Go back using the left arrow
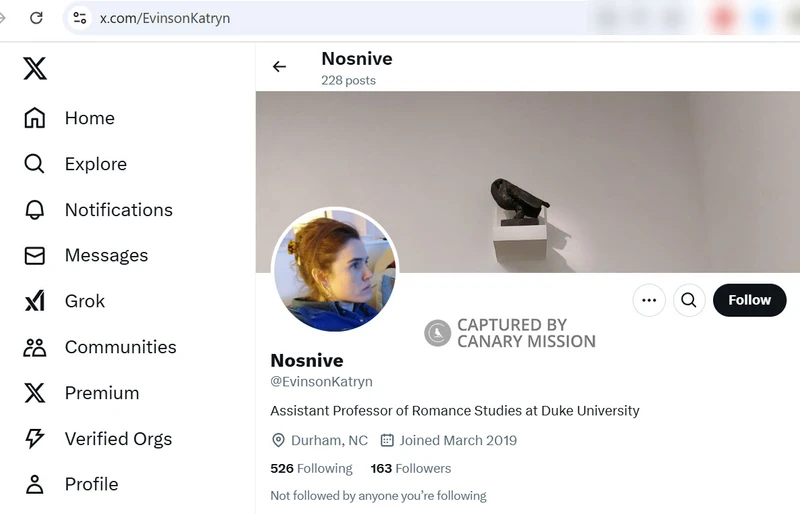Image resolution: width=800 pixels, height=514 pixels. (280, 66)
